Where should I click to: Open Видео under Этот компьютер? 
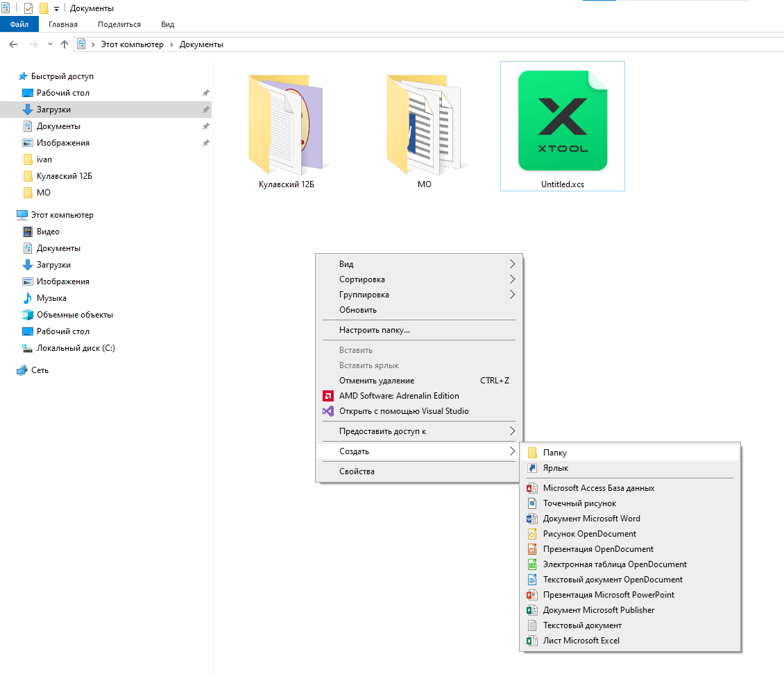coord(47,232)
